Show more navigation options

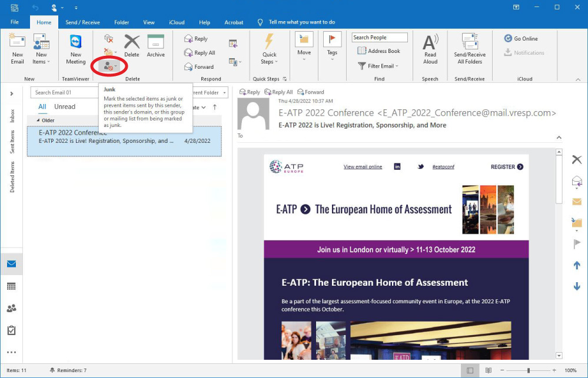click(11, 352)
